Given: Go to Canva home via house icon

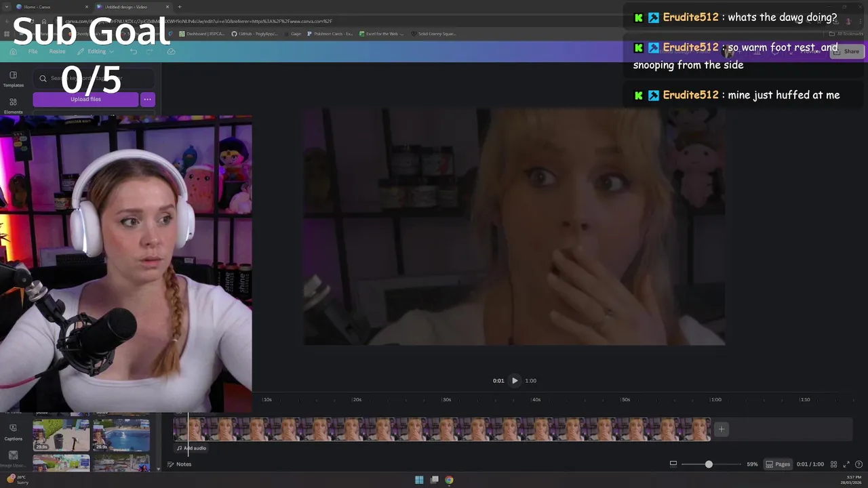Looking at the screenshot, I should [x=13, y=52].
